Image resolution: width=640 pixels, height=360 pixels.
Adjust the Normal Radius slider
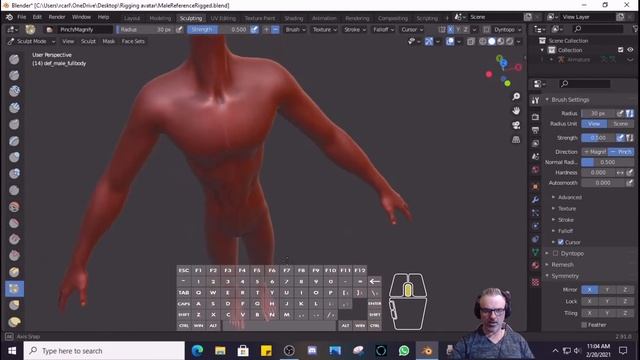(x=607, y=162)
